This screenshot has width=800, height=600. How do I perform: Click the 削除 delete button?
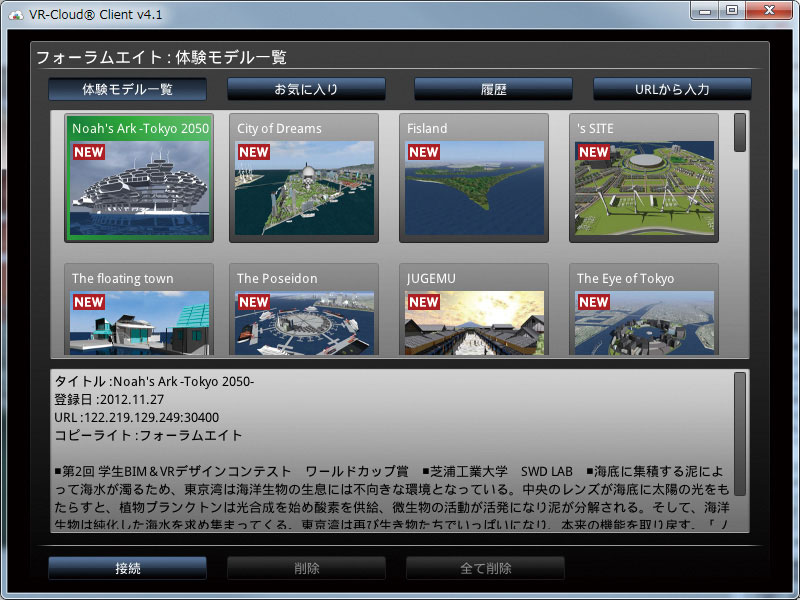point(306,568)
